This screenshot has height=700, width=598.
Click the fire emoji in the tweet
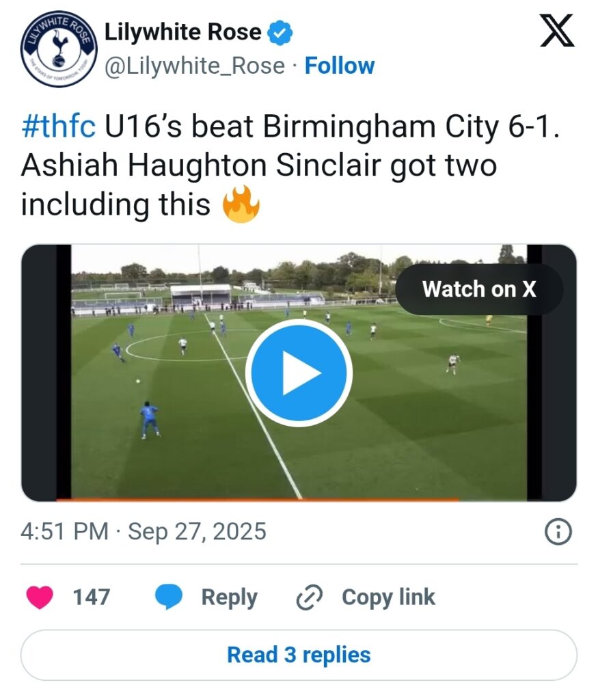(x=241, y=204)
